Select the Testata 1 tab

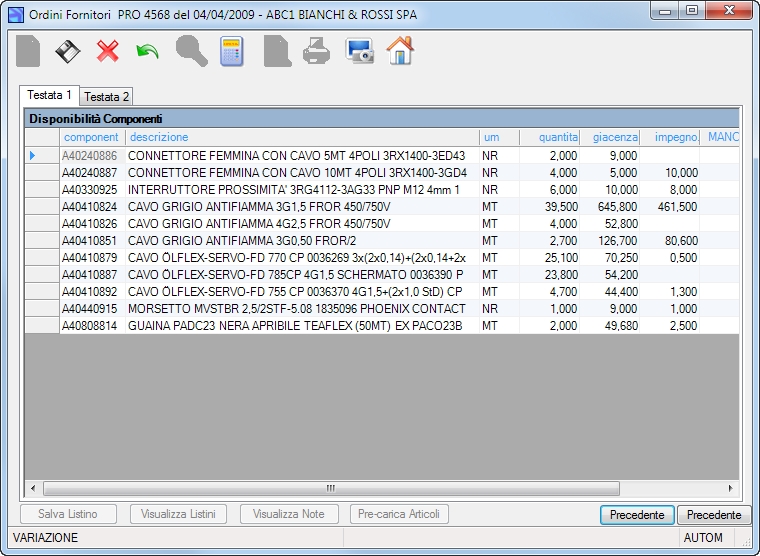click(x=49, y=95)
